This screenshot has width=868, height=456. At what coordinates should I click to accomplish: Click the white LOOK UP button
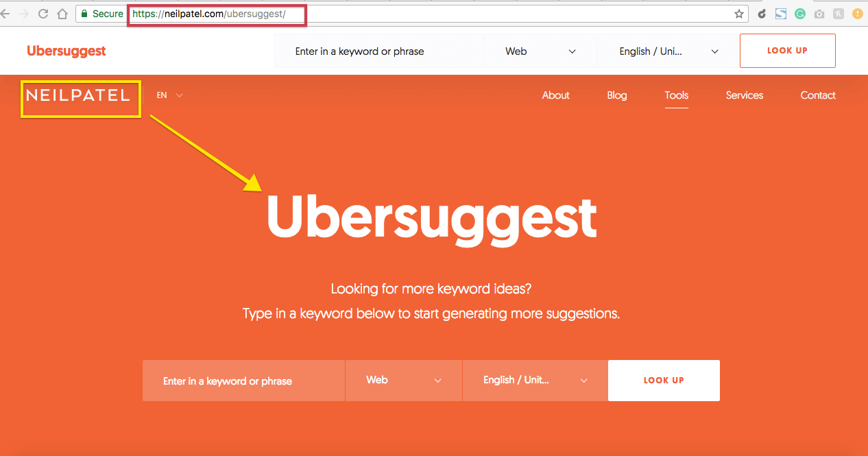click(664, 381)
